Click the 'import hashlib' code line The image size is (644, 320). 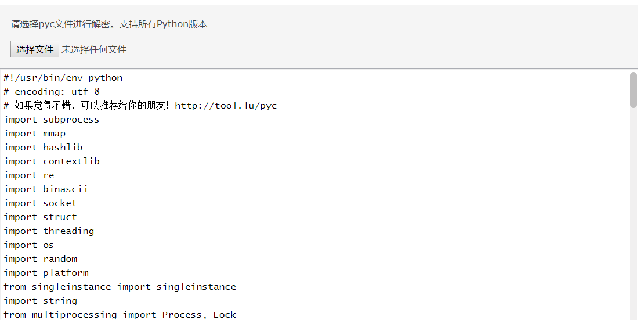coord(43,148)
